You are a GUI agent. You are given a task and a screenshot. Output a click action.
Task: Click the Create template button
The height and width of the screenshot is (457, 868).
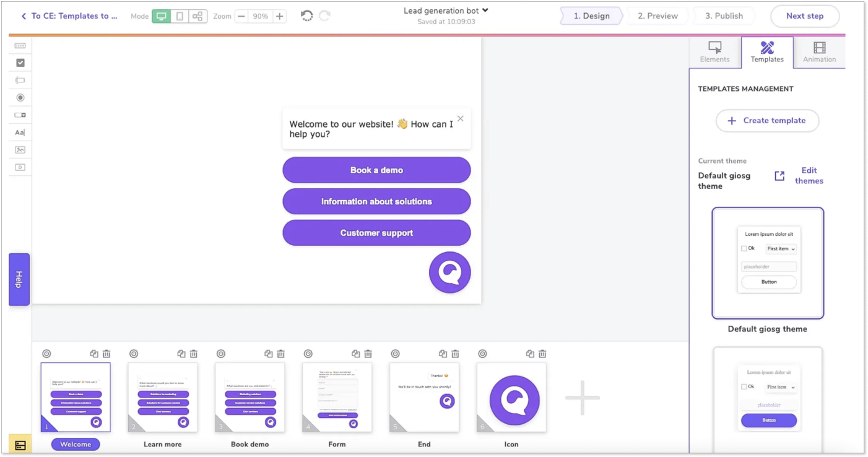(x=767, y=121)
